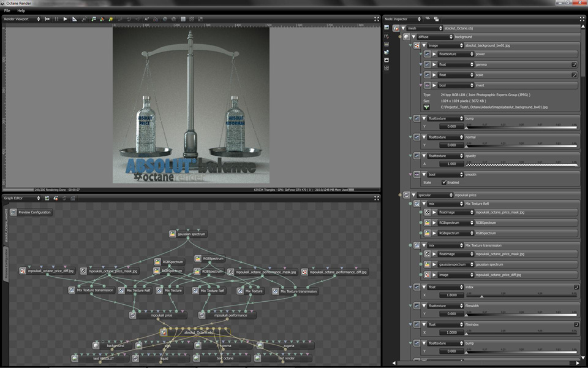Click the green load-file icon beside file path
This screenshot has width=588, height=368.
coord(426,107)
